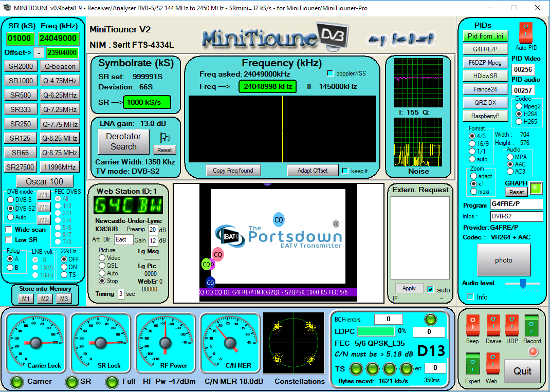Click the green LED beside BCH errors
Viewport: 550px width, 392px height.
pyautogui.click(x=430, y=320)
